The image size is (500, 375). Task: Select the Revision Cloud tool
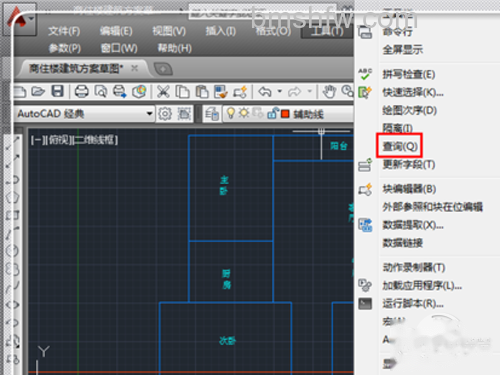click(13, 269)
